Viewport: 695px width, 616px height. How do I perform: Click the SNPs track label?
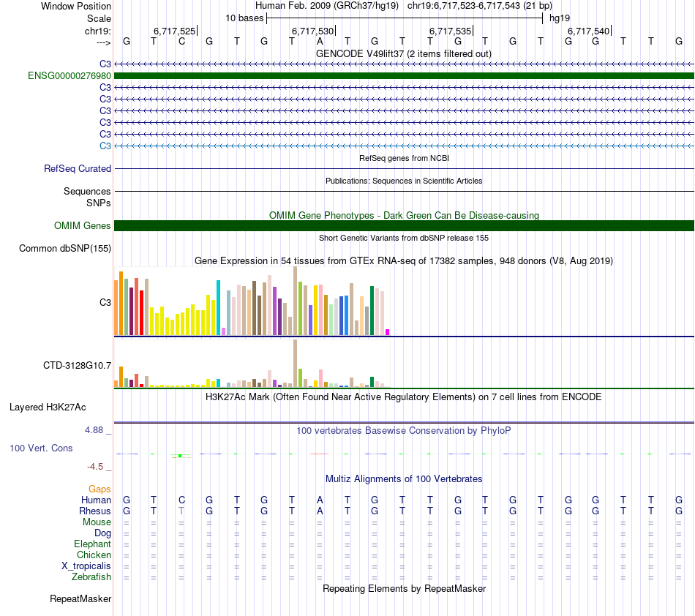pos(99,203)
